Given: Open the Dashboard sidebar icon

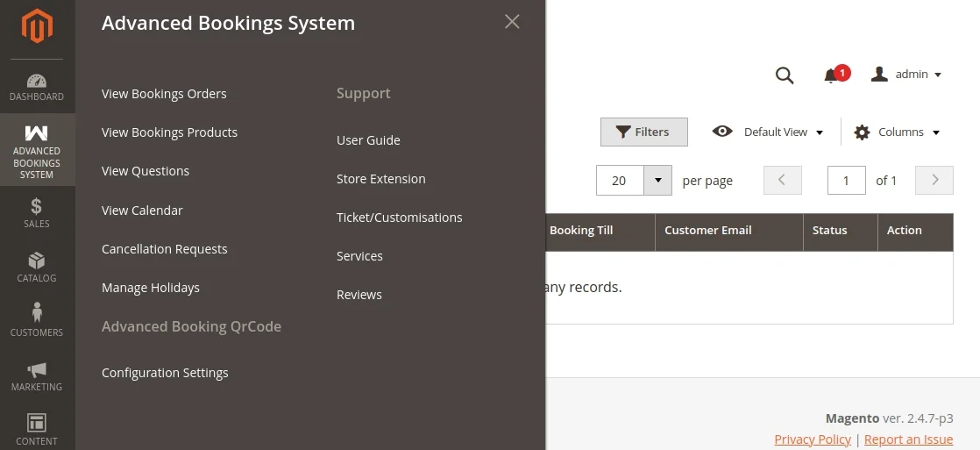Looking at the screenshot, I should pyautogui.click(x=37, y=87).
